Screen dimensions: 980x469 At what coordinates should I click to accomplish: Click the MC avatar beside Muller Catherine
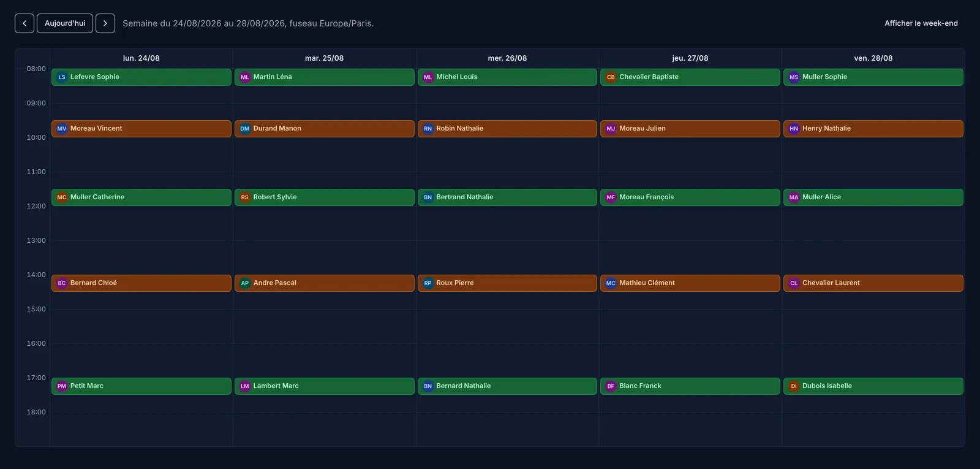[x=62, y=197]
